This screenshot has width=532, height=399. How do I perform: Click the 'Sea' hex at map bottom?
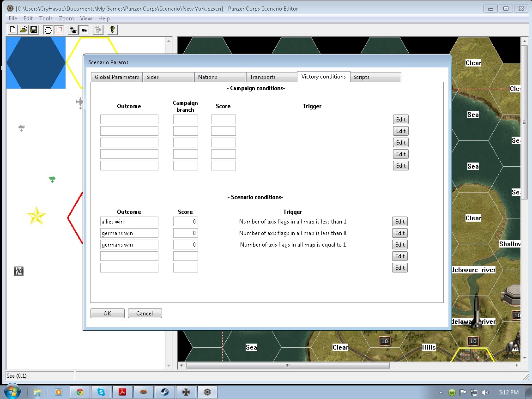coord(251,347)
